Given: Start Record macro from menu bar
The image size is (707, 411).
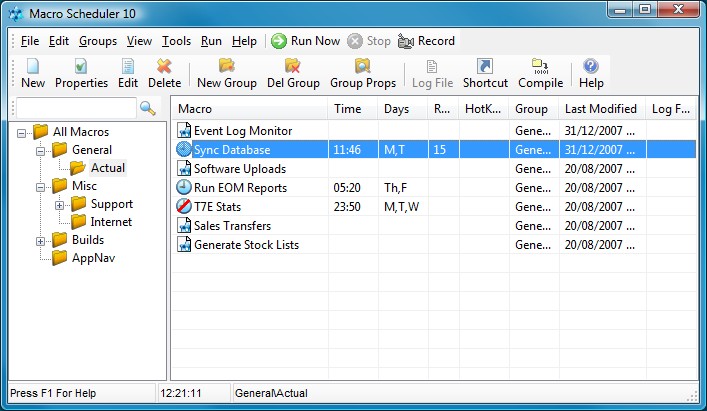Looking at the screenshot, I should click(x=426, y=41).
